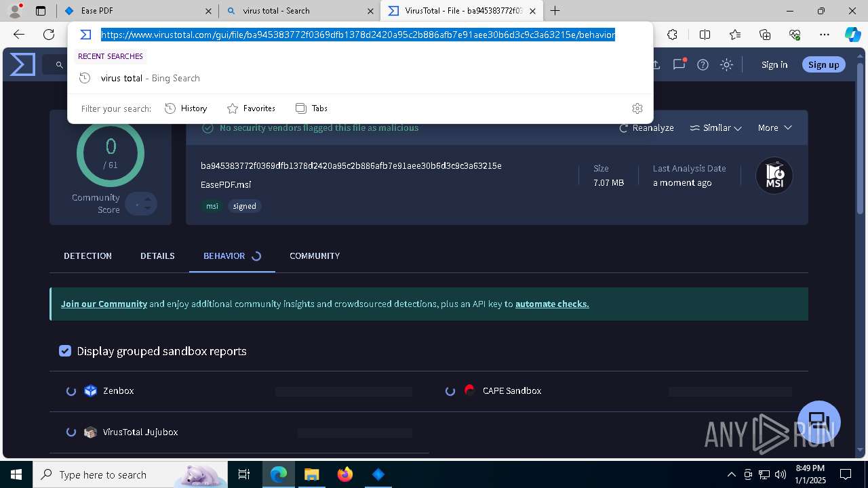Open Edge Settings and more menu
Screen dimensions: 868x488
825,35
